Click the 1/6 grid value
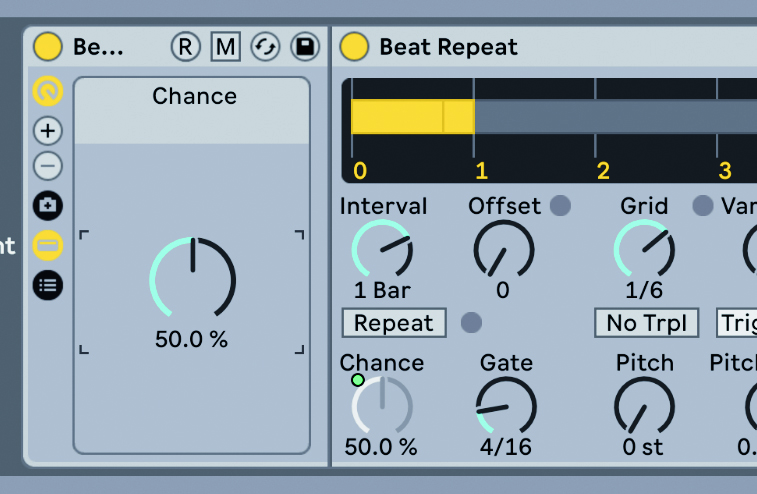Image resolution: width=757 pixels, height=494 pixels. (644, 290)
